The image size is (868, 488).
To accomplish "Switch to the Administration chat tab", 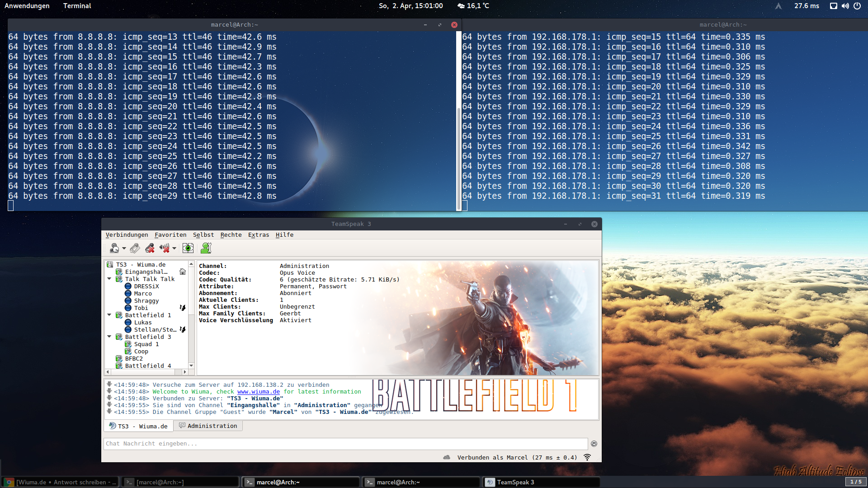I will click(208, 426).
